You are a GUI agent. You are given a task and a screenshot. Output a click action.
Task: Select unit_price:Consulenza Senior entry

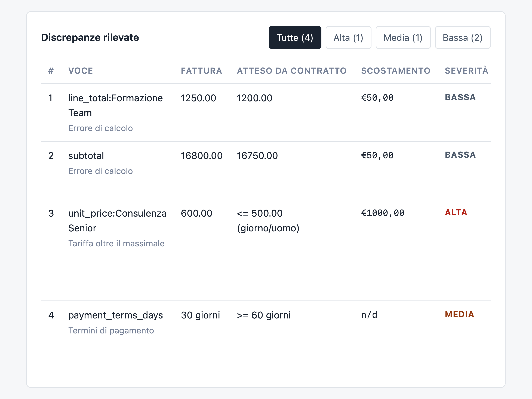[x=117, y=220]
